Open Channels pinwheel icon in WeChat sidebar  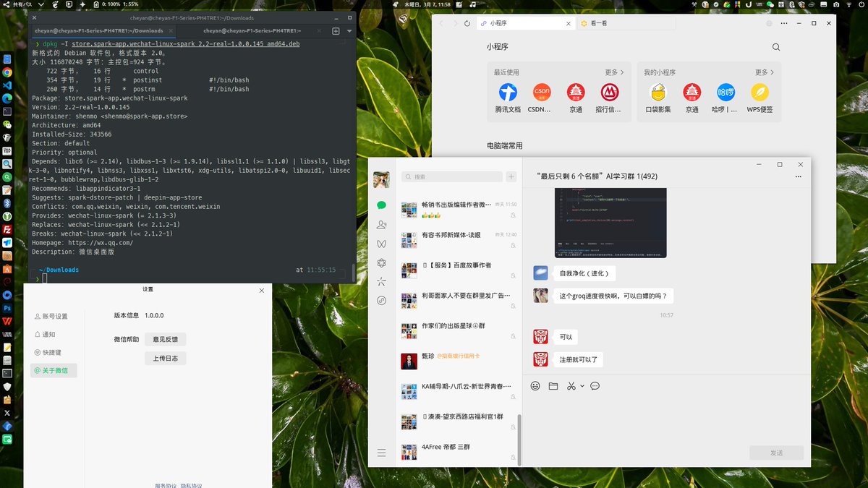381,281
